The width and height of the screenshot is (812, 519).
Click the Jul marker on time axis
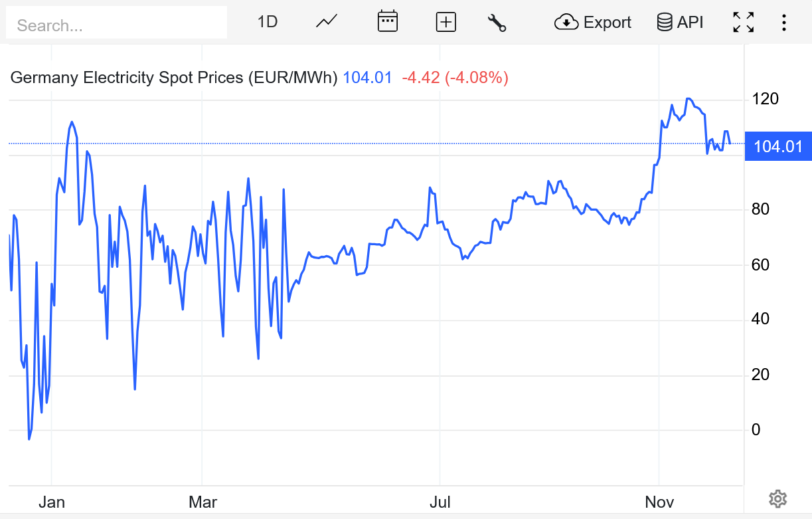[440, 502]
